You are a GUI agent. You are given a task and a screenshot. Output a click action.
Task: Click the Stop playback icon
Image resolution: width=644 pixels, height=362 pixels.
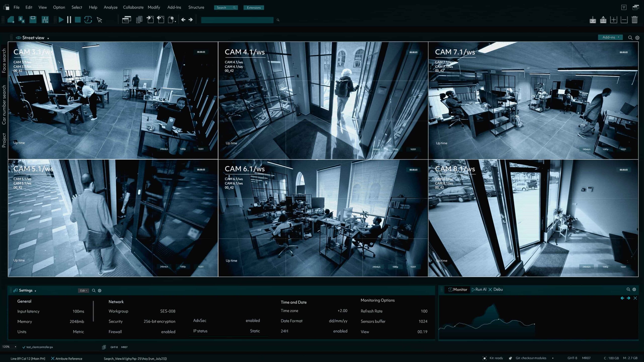click(78, 20)
